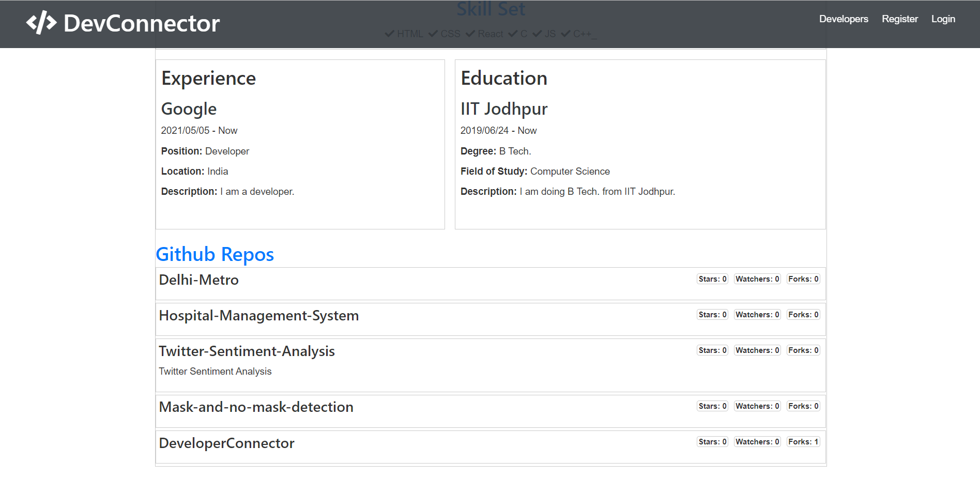The width and height of the screenshot is (980, 478).
Task: Open the Login page
Action: [x=943, y=19]
